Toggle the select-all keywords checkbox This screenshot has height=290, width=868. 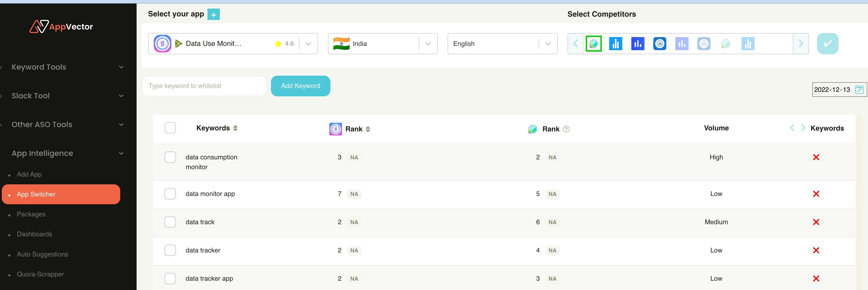170,128
